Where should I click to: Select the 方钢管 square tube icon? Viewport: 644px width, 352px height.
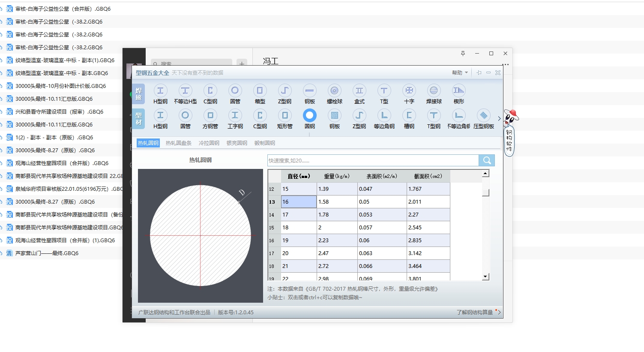(x=210, y=119)
